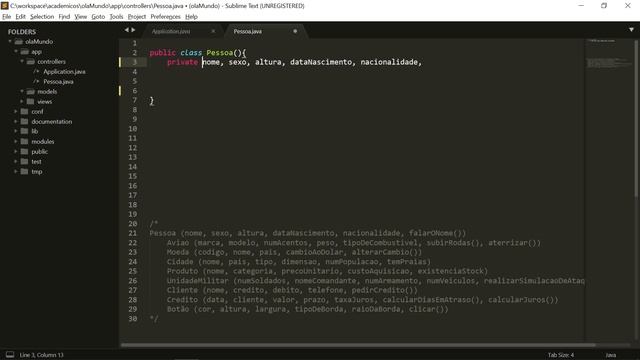
Task: Click the horizontal editor scrollbar
Action: click(358, 345)
